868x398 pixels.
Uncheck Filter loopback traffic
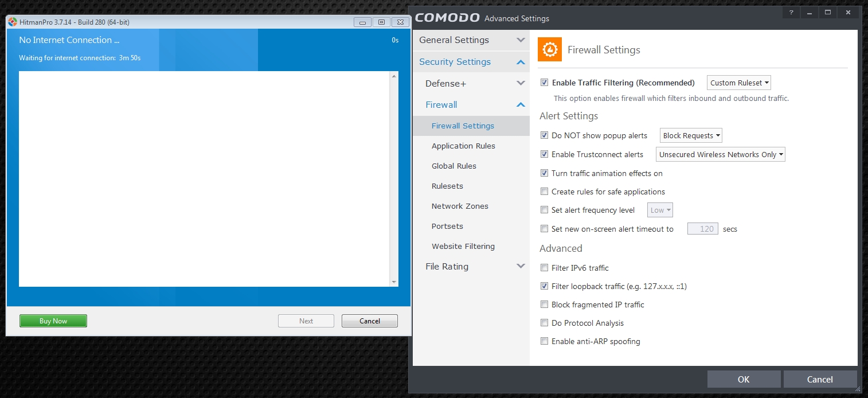tap(545, 286)
